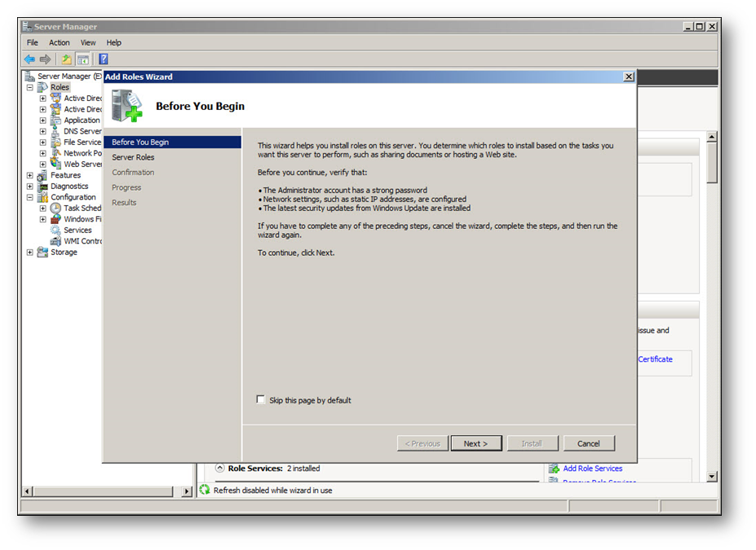756x550 pixels.
Task: Select the Features node icon
Action: coord(42,175)
